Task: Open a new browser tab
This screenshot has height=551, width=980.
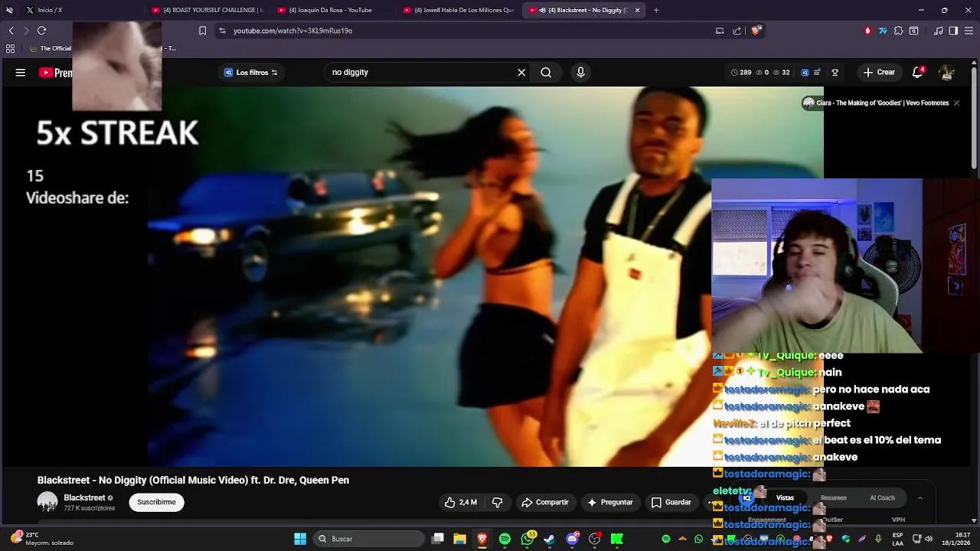Action: [656, 10]
